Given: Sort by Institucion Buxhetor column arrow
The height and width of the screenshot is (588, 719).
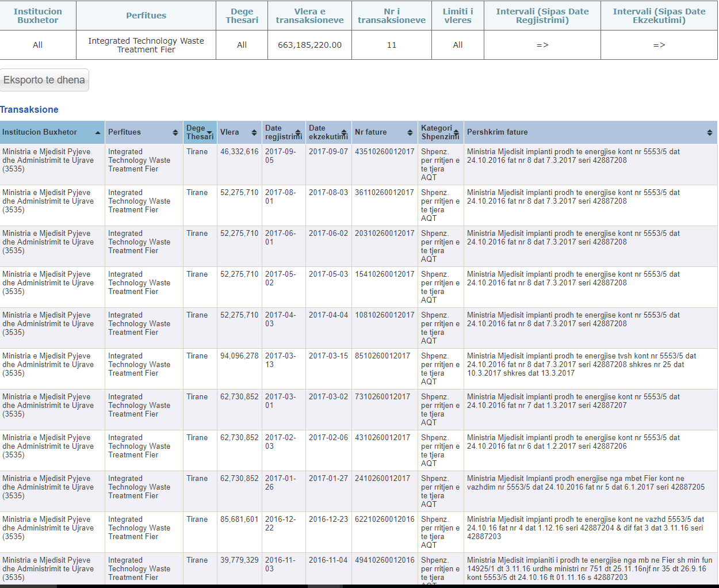Looking at the screenshot, I should pyautogui.click(x=98, y=132).
